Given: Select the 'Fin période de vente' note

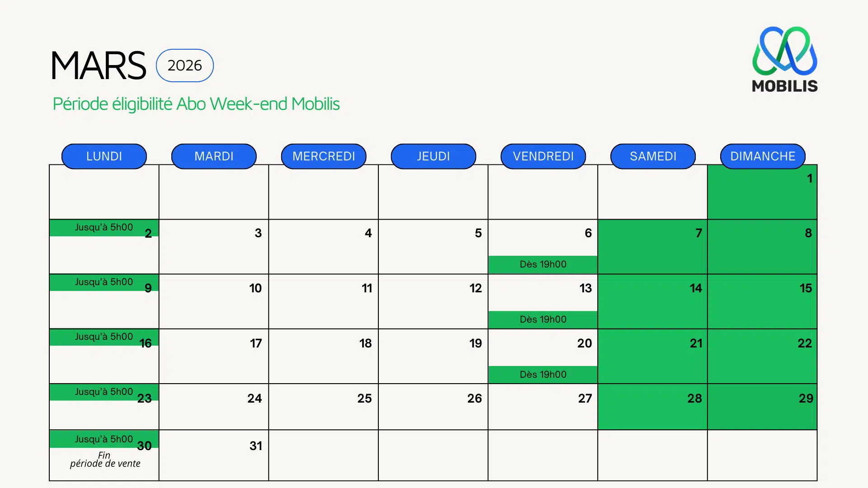Looking at the screenshot, I should point(105,460).
